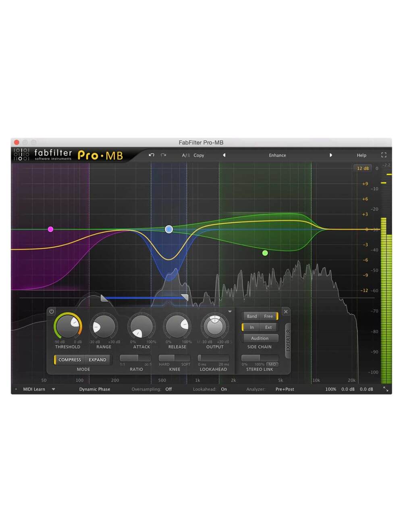403x532 pixels.
Task: Enable side chain Audition
Action: pos(260,338)
